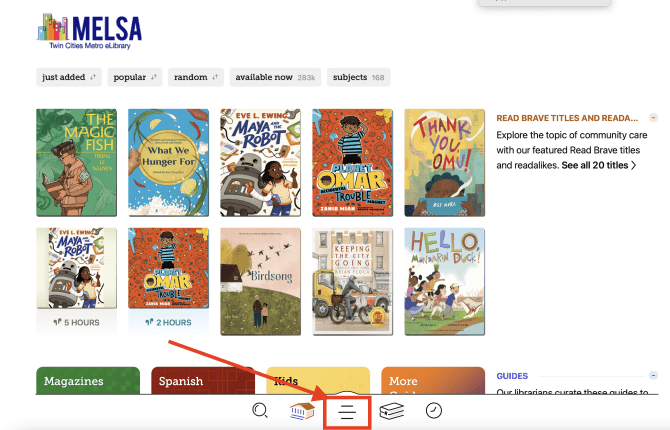Click the MELSA Twin Cities Metro eLibrary logo

tap(89, 31)
